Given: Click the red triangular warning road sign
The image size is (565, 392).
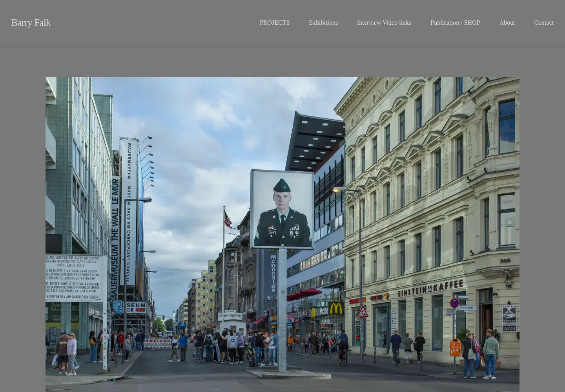Looking at the screenshot, I should click(363, 312).
